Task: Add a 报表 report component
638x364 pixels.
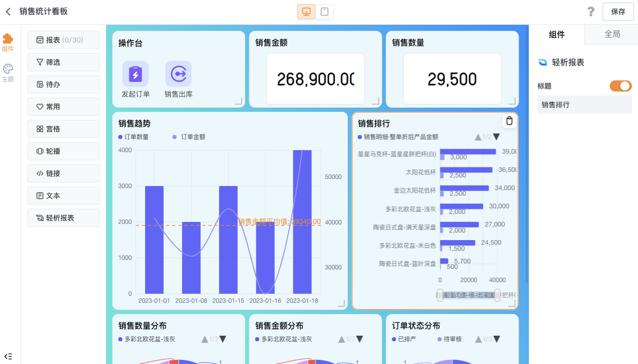Action: click(63, 40)
